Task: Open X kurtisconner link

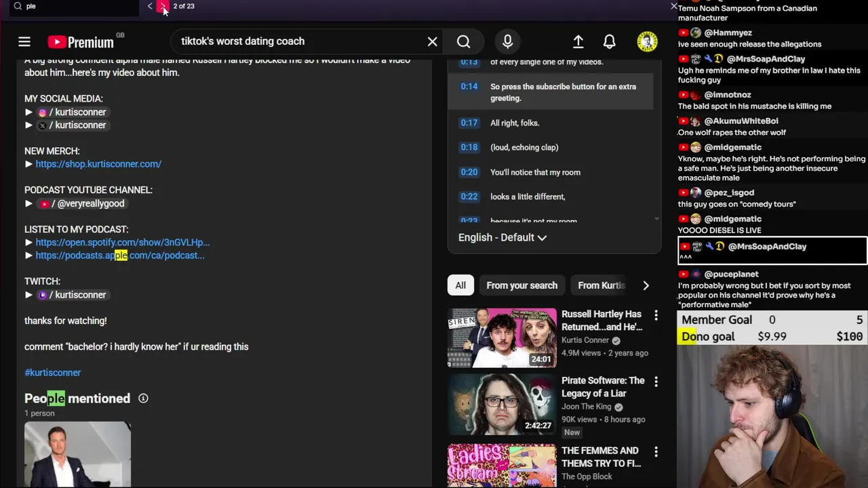Action: (x=72, y=125)
